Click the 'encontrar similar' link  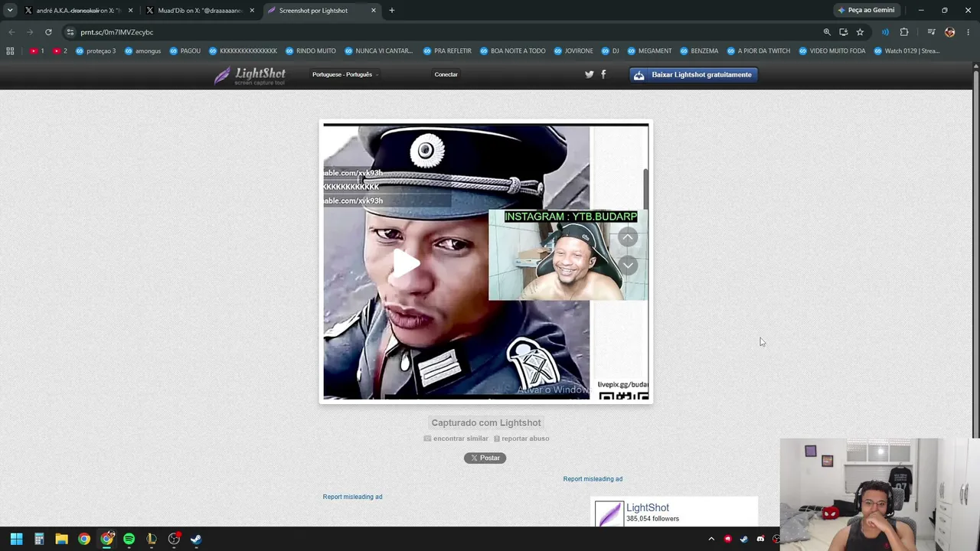coord(456,439)
